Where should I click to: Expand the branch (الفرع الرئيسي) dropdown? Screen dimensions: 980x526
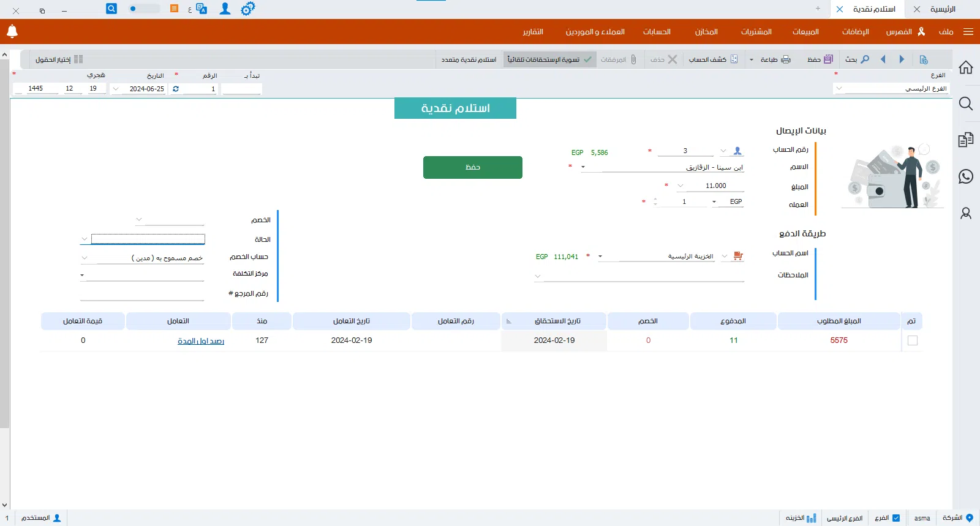pos(839,89)
